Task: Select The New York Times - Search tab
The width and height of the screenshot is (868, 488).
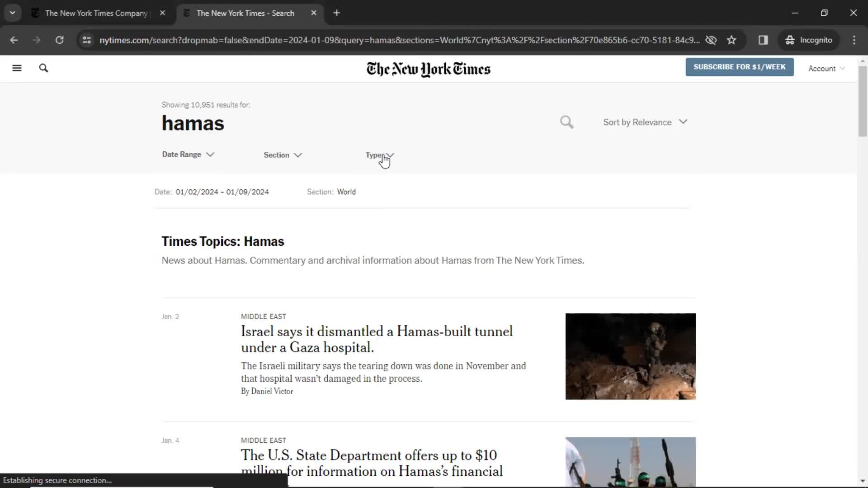Action: point(245,13)
